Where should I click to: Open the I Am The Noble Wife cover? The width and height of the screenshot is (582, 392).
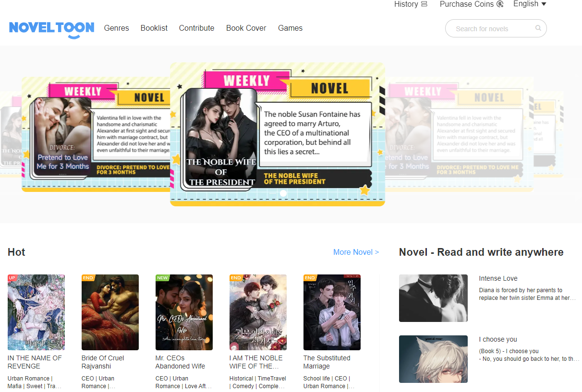click(258, 312)
